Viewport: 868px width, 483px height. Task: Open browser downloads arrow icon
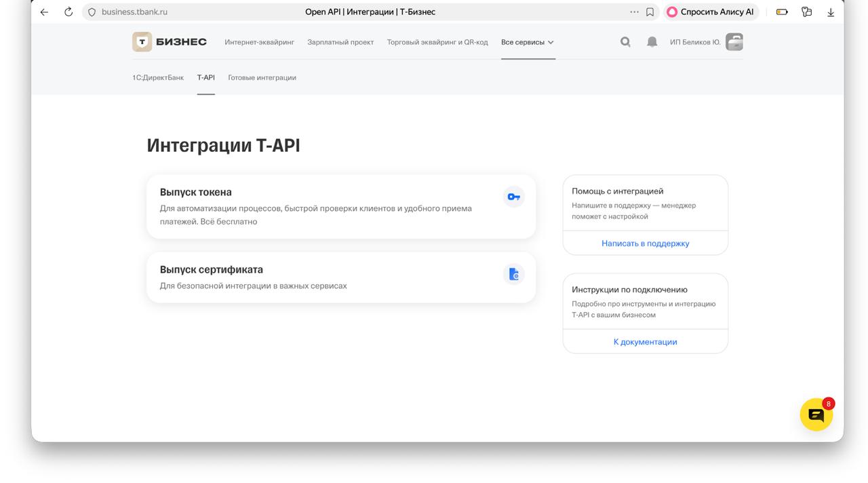(x=831, y=12)
